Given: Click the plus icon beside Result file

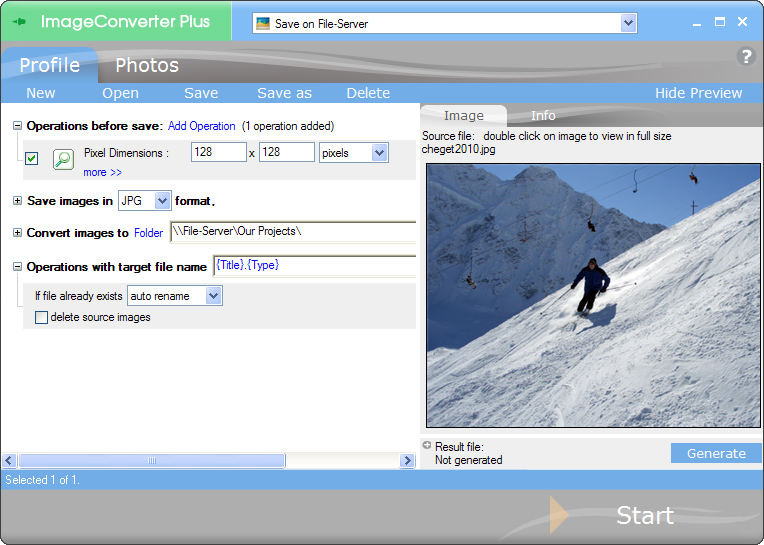Looking at the screenshot, I should click(427, 446).
